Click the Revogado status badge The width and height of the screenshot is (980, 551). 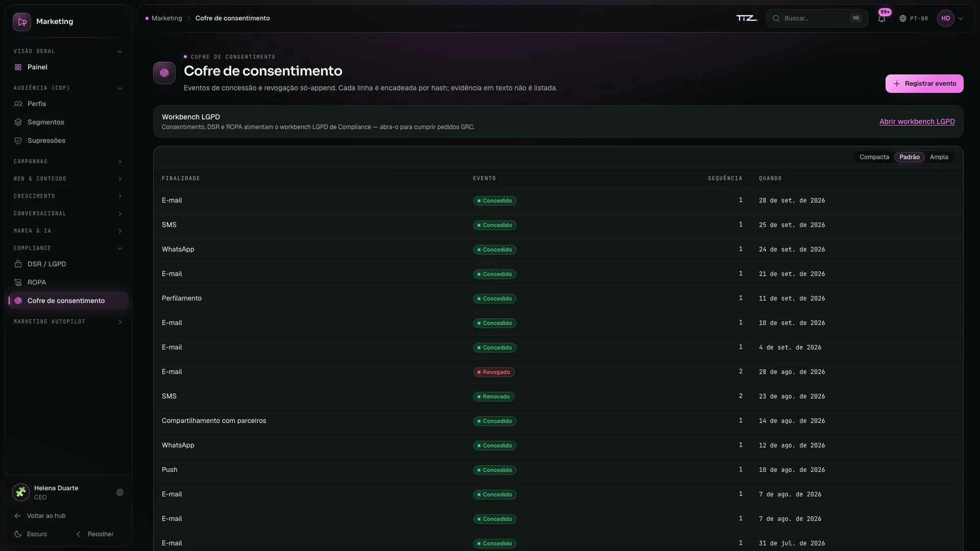coord(494,372)
